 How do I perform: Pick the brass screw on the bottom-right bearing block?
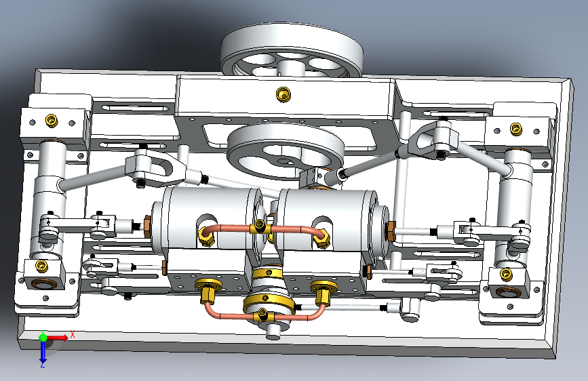(x=506, y=274)
